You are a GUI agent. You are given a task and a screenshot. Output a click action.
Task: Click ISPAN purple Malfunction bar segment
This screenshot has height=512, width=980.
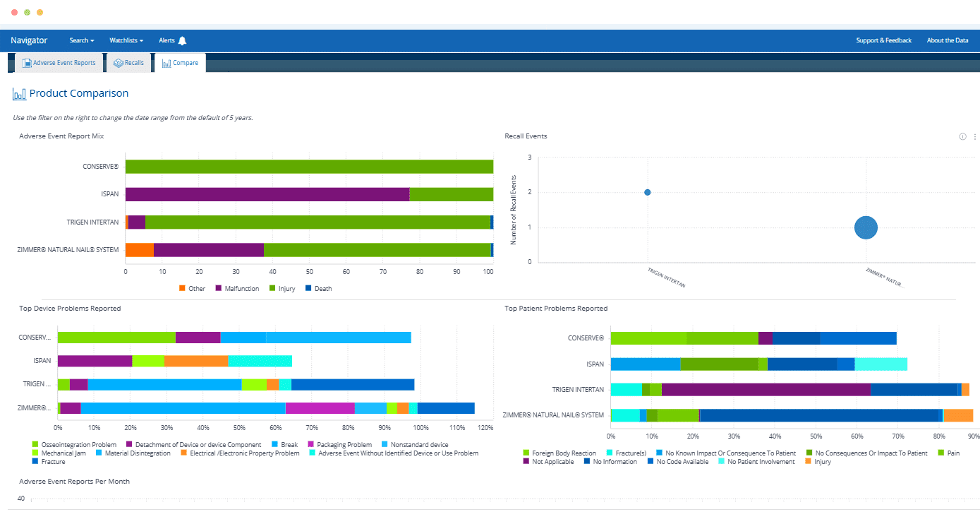267,194
